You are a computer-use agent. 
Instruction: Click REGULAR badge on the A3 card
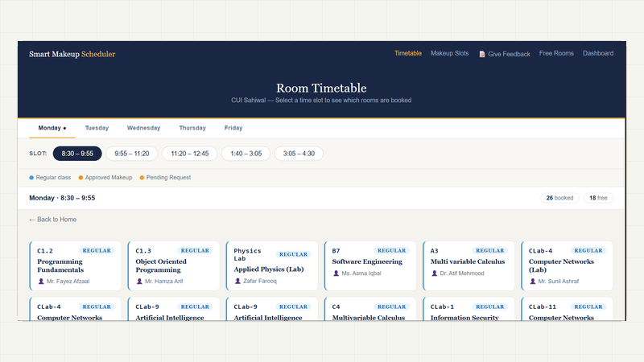(490, 250)
